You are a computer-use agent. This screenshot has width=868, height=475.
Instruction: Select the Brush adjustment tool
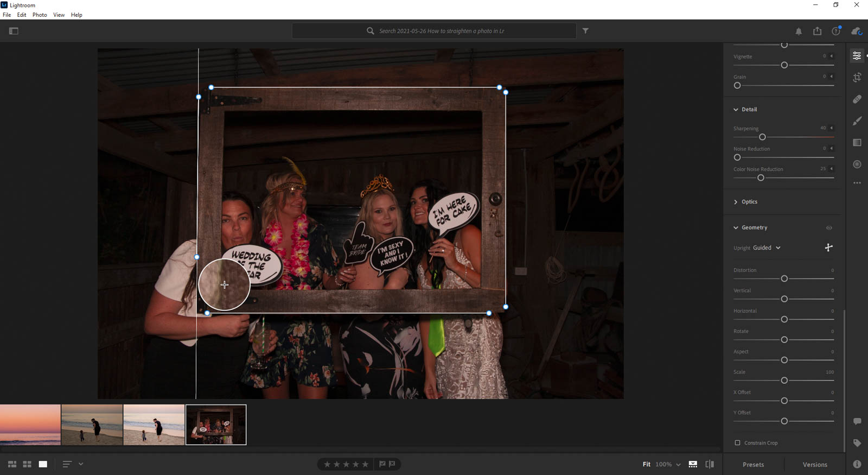[x=857, y=121]
